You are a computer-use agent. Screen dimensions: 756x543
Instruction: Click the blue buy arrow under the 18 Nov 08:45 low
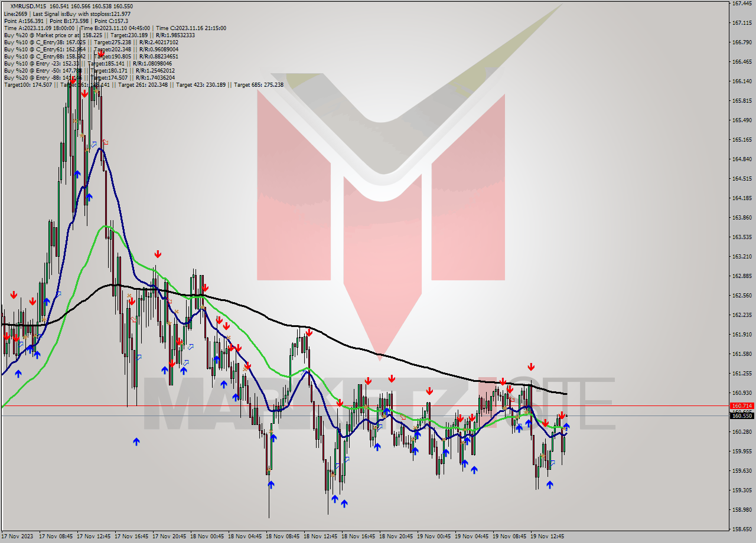271,485
